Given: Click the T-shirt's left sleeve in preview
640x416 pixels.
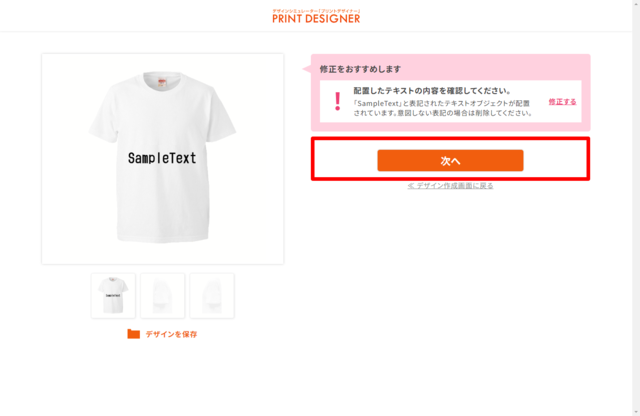Looking at the screenshot, I should pos(103,118).
